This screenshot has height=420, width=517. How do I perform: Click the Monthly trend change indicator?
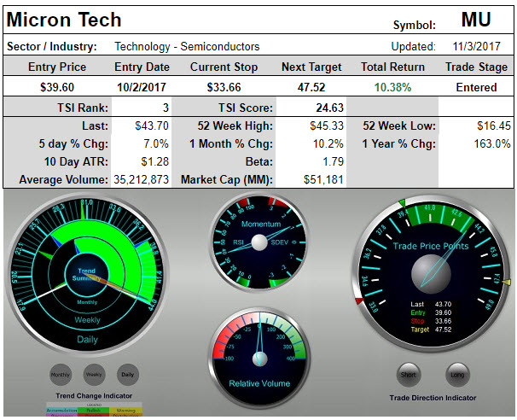(61, 374)
